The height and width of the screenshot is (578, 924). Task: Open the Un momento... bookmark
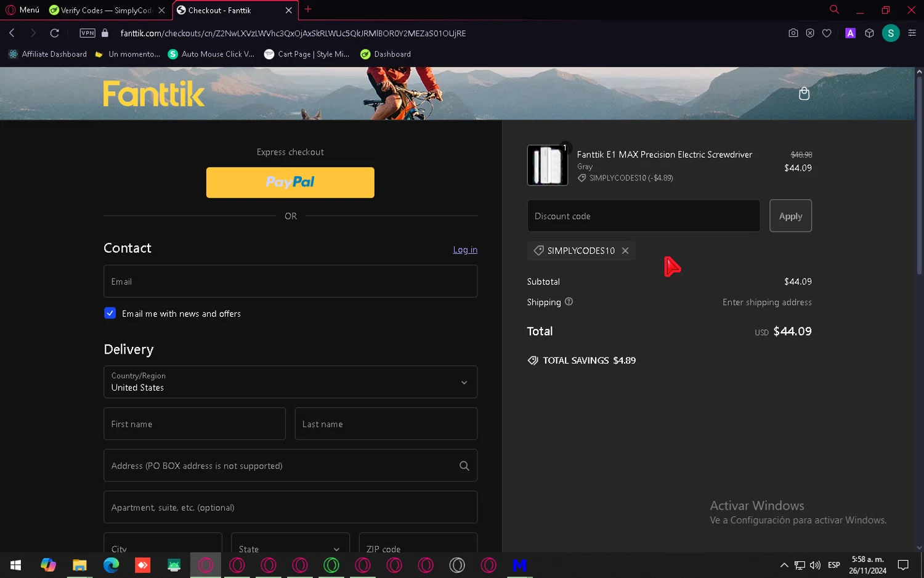coord(127,54)
